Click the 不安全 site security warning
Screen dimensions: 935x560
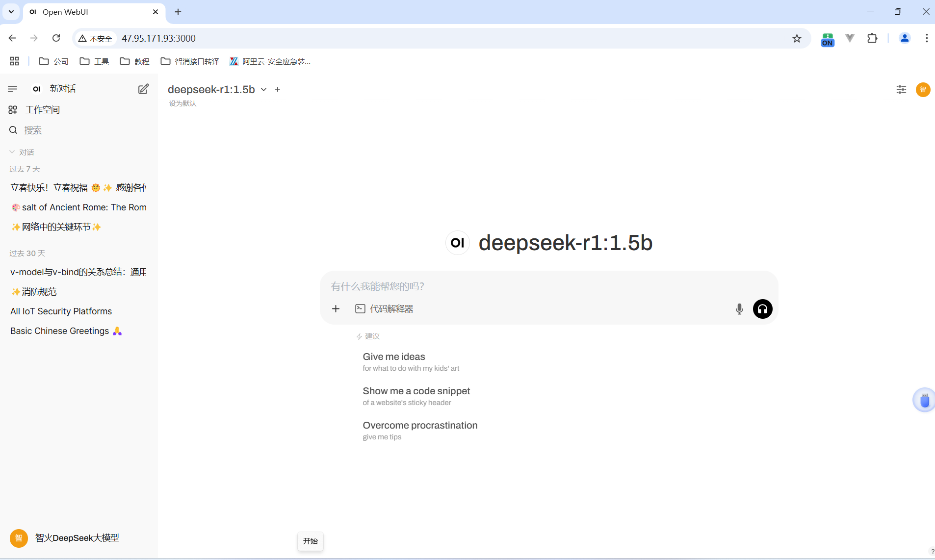coord(95,38)
